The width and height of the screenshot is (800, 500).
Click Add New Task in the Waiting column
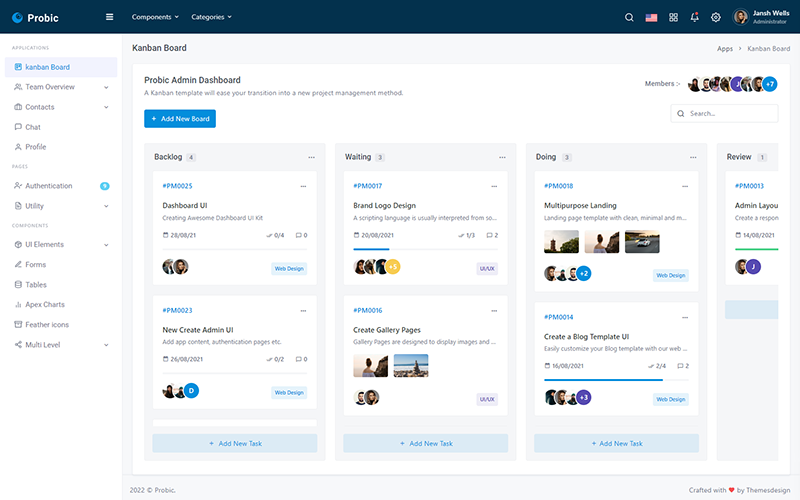click(426, 443)
